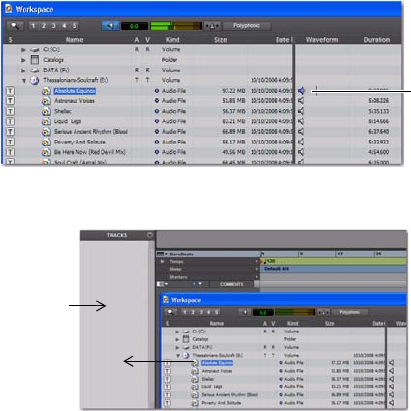Preview audio of Astronaut Voices via speaker icon
Image resolution: width=411 pixels, height=411 pixels.
point(301,101)
